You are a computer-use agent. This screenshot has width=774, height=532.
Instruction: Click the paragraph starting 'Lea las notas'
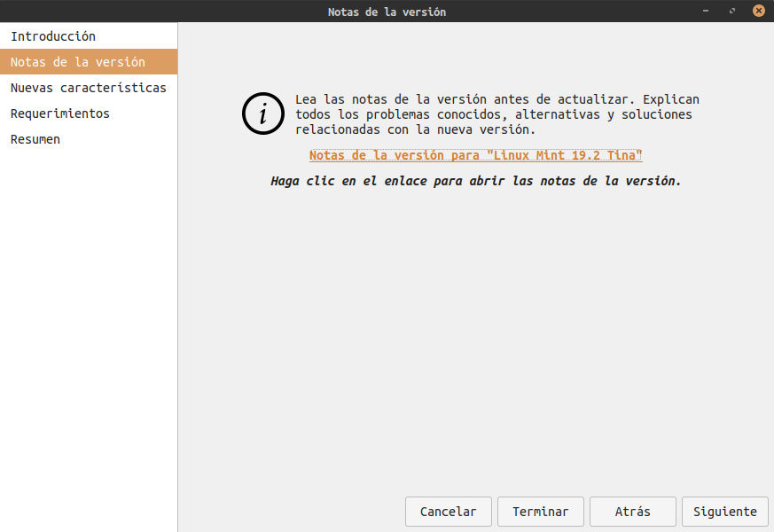click(497, 114)
